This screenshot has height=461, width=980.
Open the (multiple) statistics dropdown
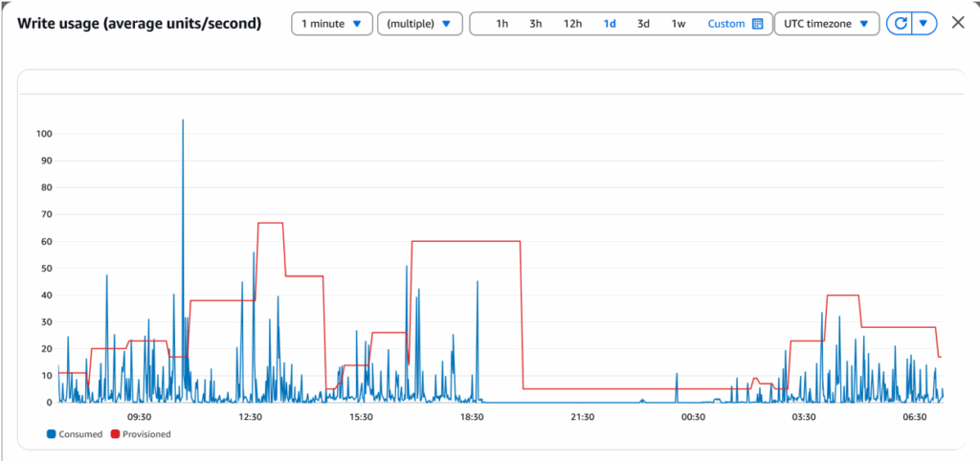[419, 24]
